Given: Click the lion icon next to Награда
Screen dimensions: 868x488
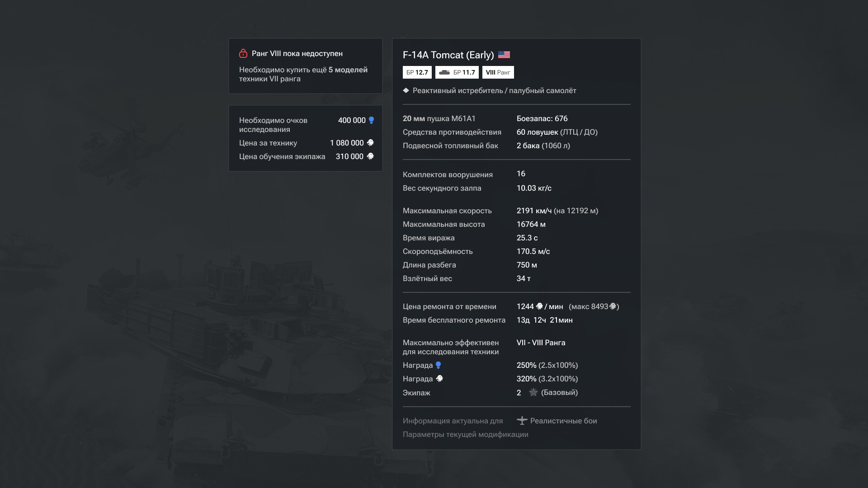Looking at the screenshot, I should coord(439,379).
